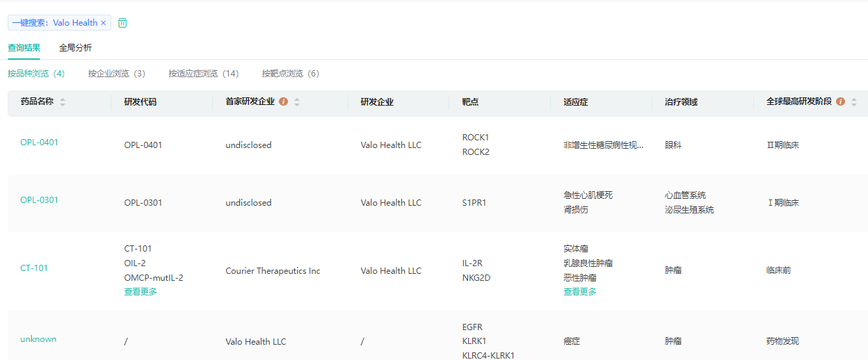Click OMCP-mutIL-2 research code
Viewport: 868px width, 360px height.
154,278
